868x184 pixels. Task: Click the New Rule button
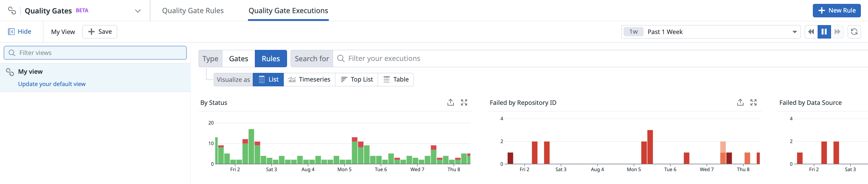836,10
